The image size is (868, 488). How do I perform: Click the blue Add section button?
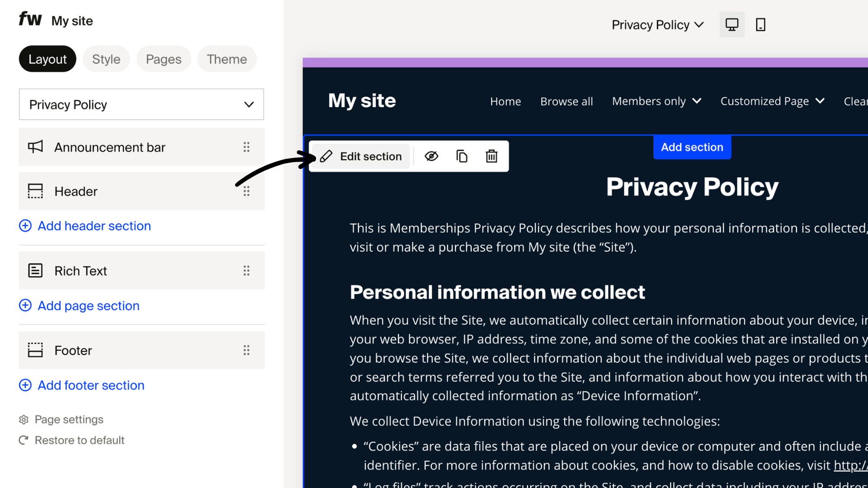coord(692,147)
